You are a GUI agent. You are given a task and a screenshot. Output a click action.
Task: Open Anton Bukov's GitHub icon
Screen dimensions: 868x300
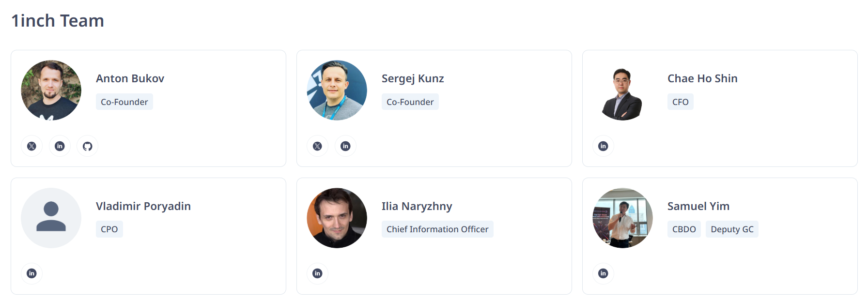[87, 146]
